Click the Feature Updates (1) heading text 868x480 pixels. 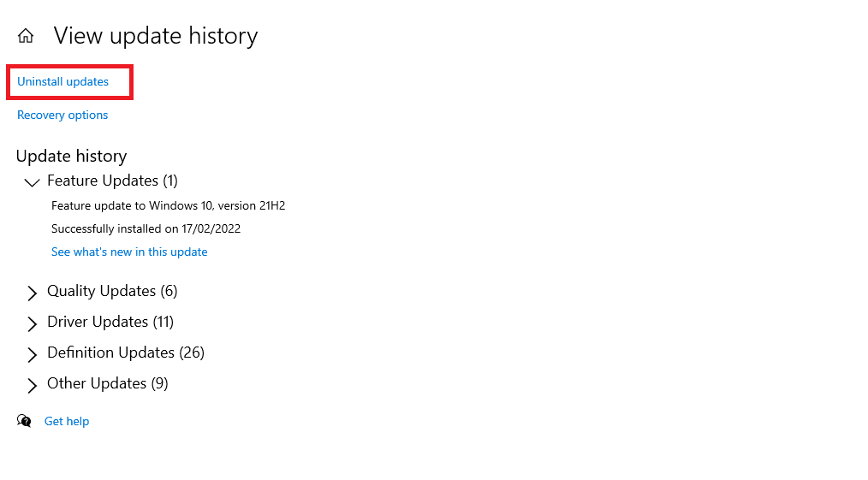[112, 181]
